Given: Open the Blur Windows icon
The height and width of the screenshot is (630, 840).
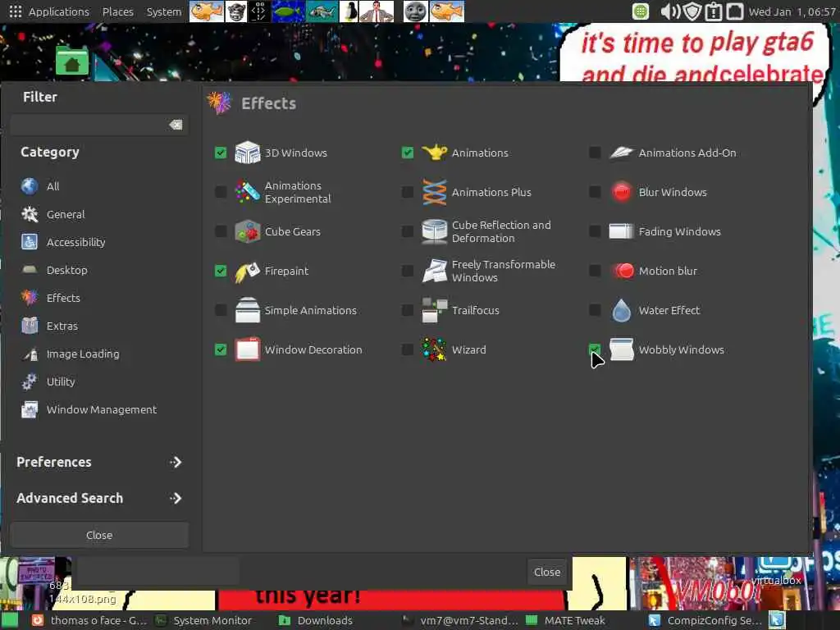Looking at the screenshot, I should [x=622, y=192].
